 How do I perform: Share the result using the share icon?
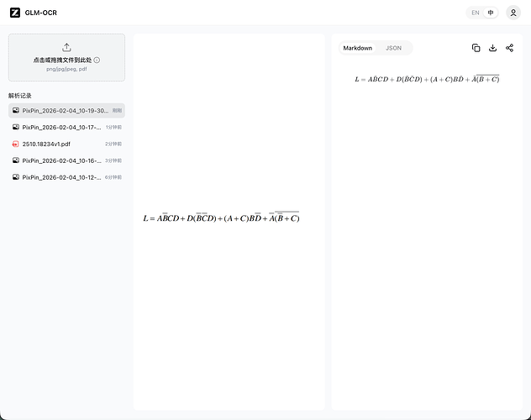pos(509,48)
